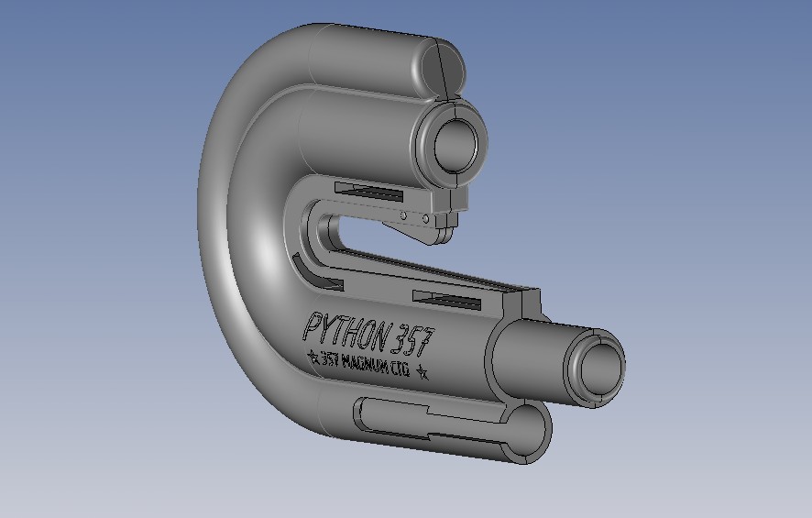
Task: Select the engraved 357 MAGNUM CTG text
Action: coord(365,364)
